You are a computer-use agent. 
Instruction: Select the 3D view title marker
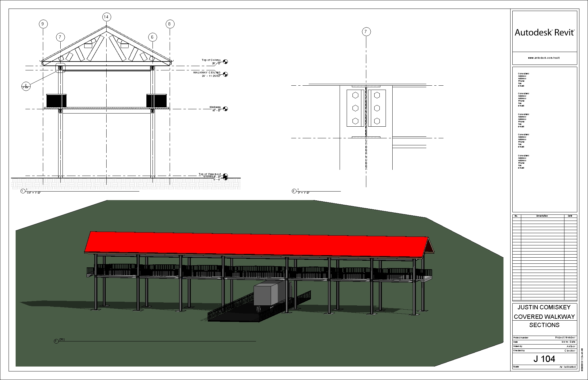(56, 341)
